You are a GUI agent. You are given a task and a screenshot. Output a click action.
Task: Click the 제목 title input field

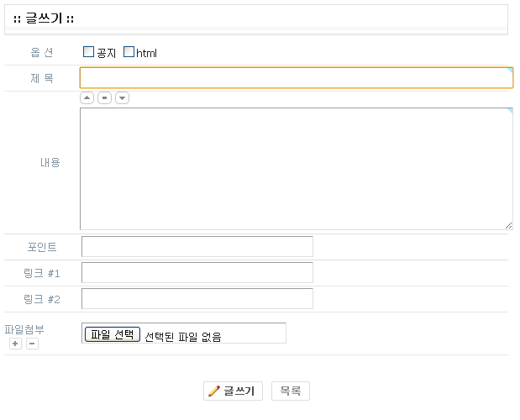(x=296, y=78)
